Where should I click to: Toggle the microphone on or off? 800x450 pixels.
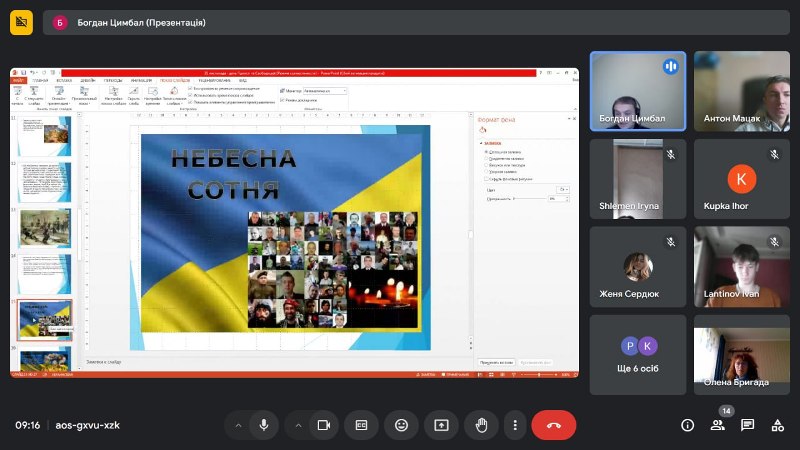point(264,425)
